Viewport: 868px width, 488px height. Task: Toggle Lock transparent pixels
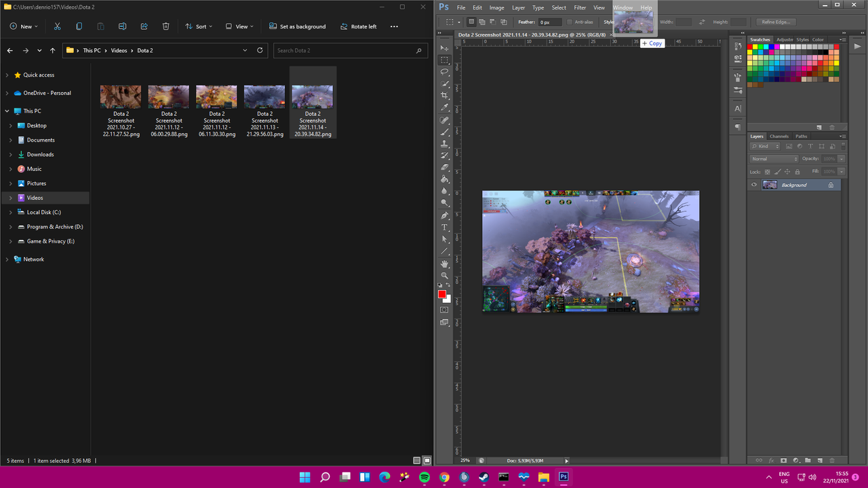click(767, 171)
